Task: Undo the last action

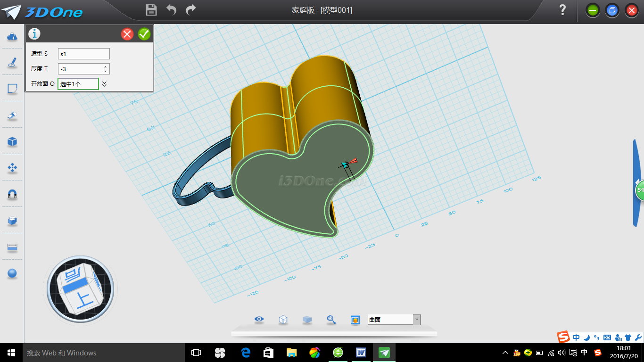Action: (x=171, y=10)
